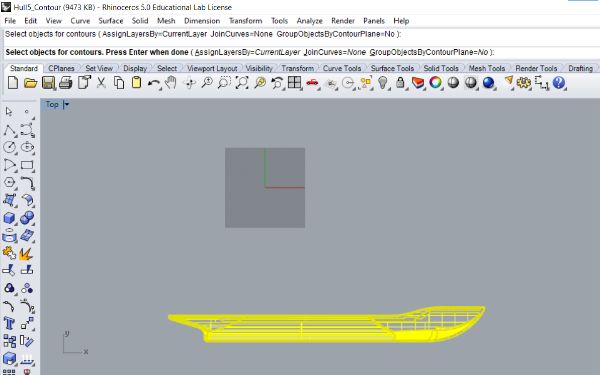Select the Zoom Window tool

224,83
